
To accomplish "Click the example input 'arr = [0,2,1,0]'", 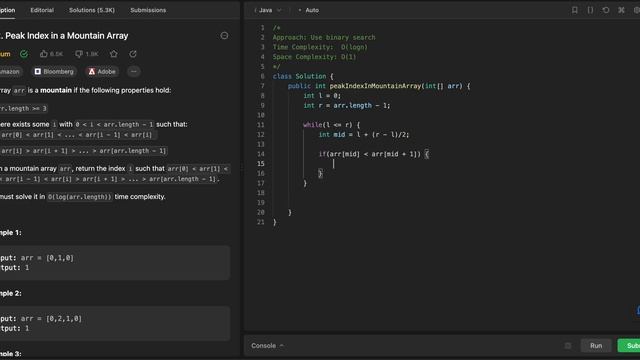I will (x=51, y=319).
